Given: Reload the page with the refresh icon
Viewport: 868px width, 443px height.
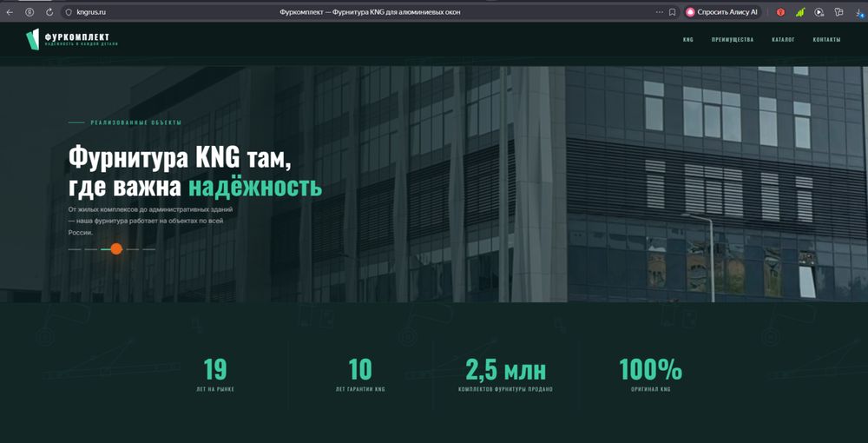Looking at the screenshot, I should (x=49, y=12).
